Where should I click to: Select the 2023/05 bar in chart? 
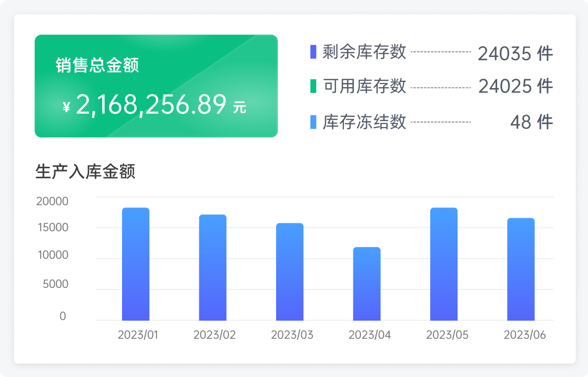(444, 264)
